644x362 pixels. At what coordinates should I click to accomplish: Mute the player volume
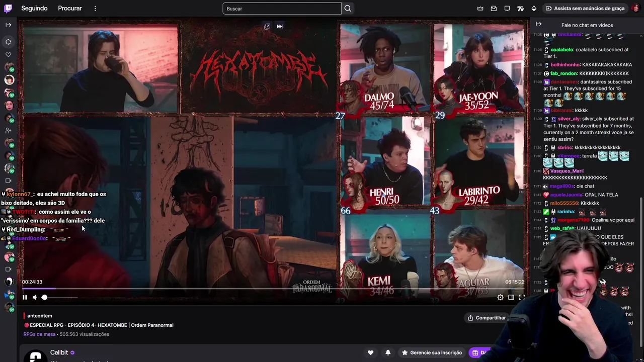click(35, 297)
